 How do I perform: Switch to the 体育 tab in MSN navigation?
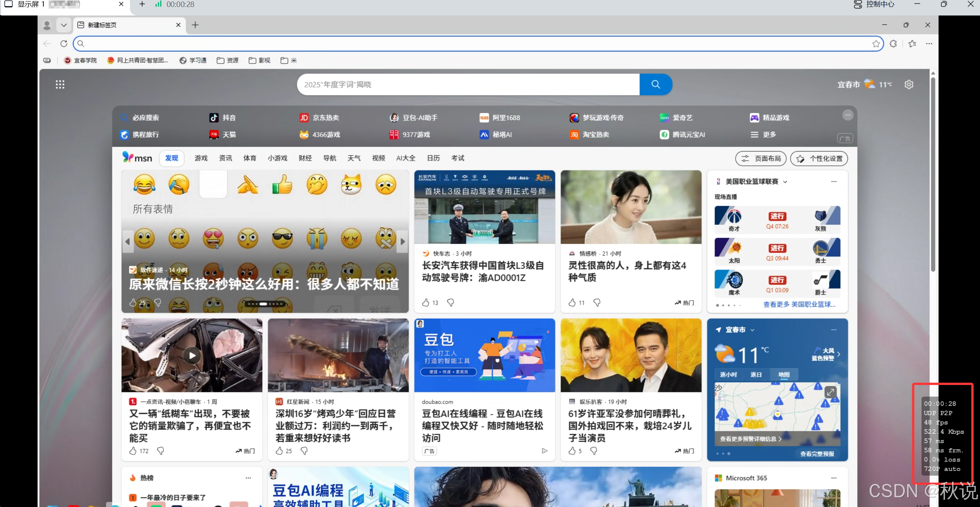(250, 158)
